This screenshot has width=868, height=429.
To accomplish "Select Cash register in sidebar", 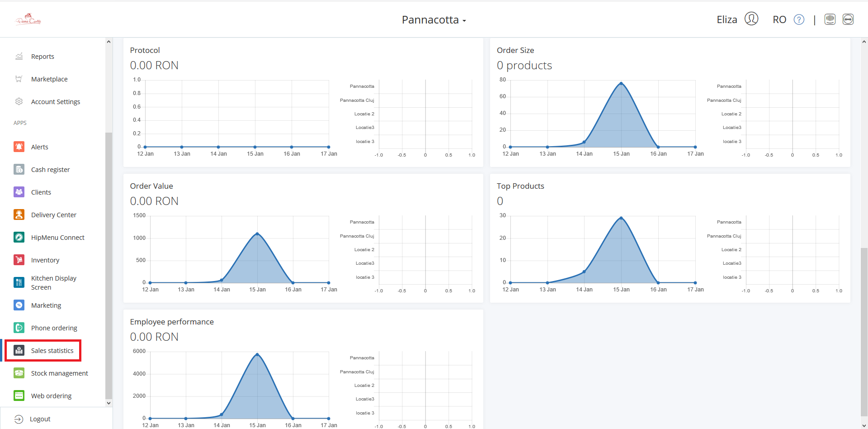I will (x=50, y=170).
